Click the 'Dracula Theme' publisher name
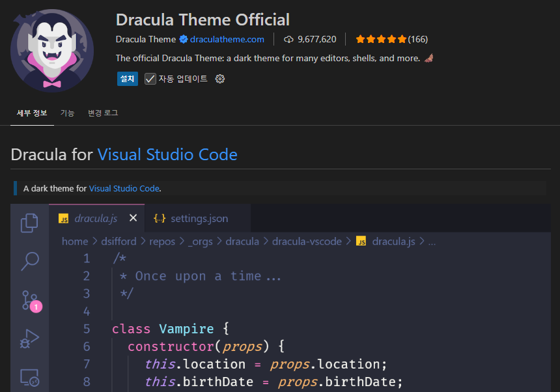This screenshot has height=392, width=560. click(x=146, y=39)
